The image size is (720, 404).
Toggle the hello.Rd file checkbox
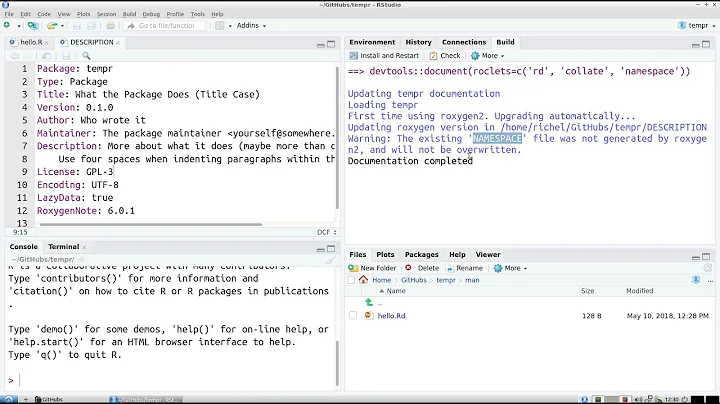pos(353,315)
